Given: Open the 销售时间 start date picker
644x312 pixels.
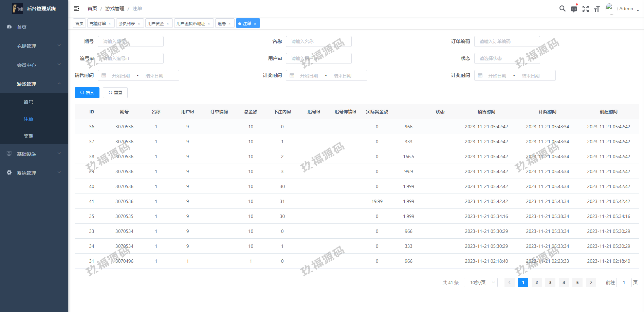Looking at the screenshot, I should coord(121,76).
